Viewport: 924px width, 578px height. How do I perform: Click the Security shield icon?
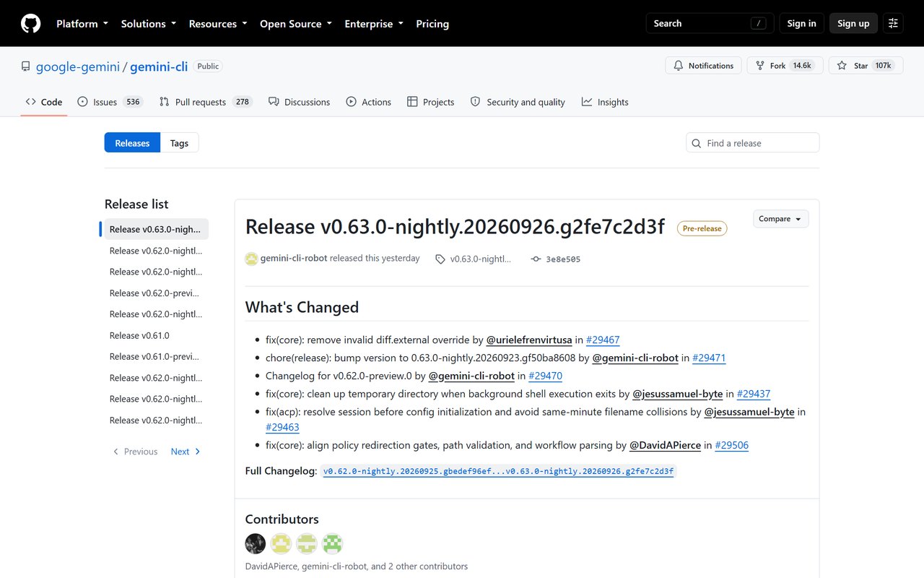point(475,102)
